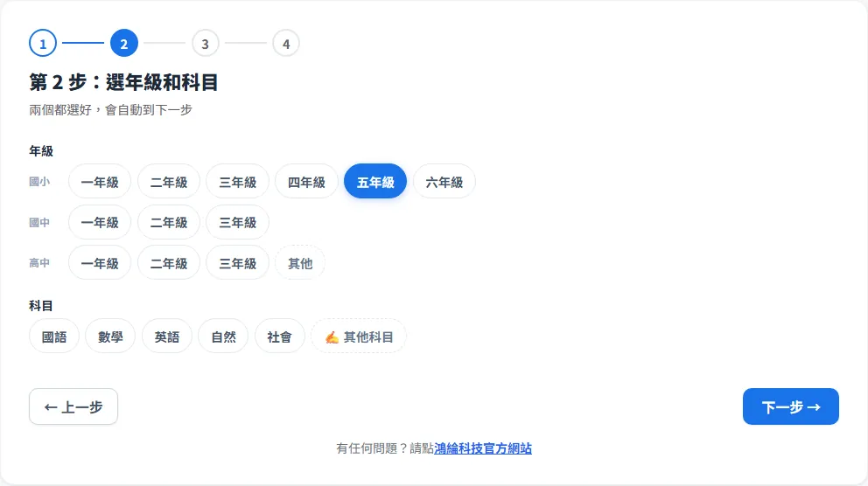Click the 年級 section label
This screenshot has width=868, height=486.
pyautogui.click(x=41, y=151)
